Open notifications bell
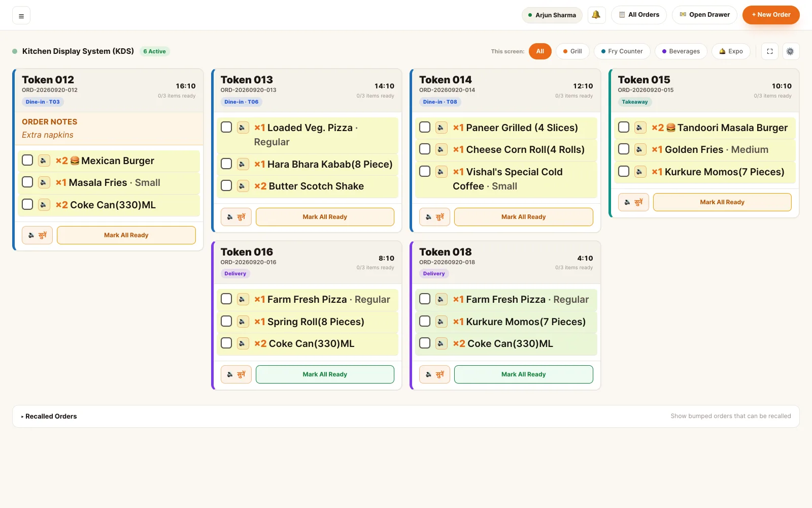This screenshot has height=508, width=812. [596, 15]
